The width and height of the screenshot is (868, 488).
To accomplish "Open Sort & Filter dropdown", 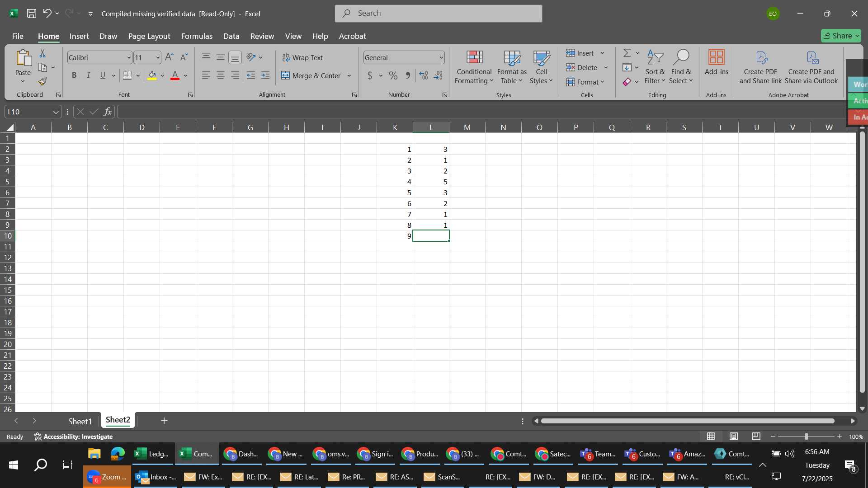I will click(655, 67).
